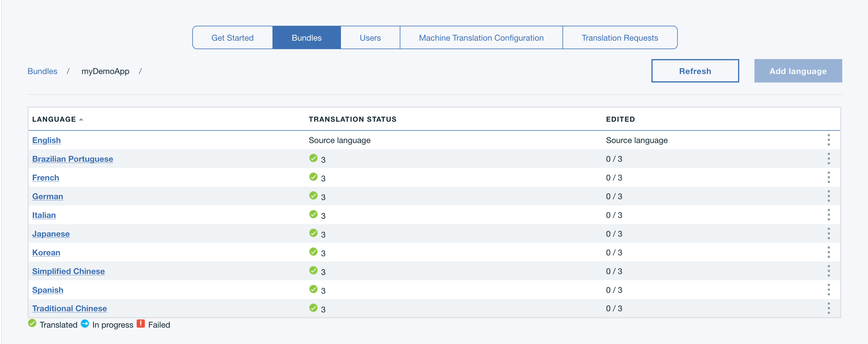Open Machine Translation Configuration tab

point(481,38)
